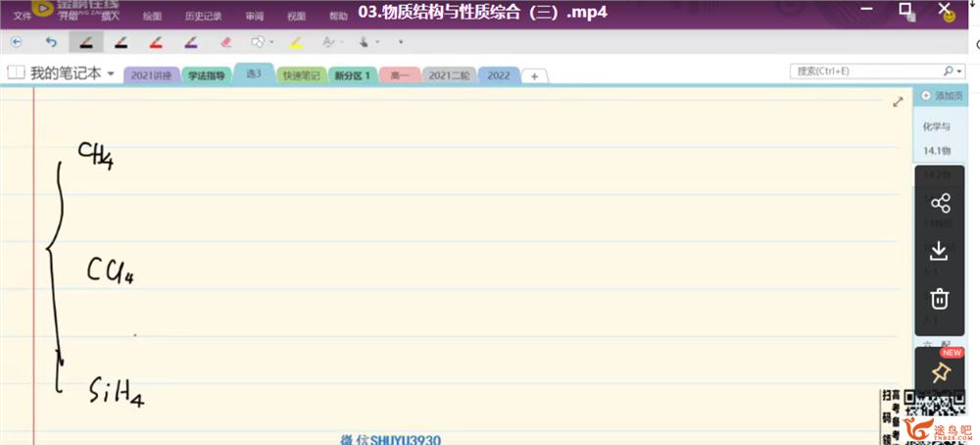Expand the search scope dropdown arrow

pyautogui.click(x=959, y=72)
